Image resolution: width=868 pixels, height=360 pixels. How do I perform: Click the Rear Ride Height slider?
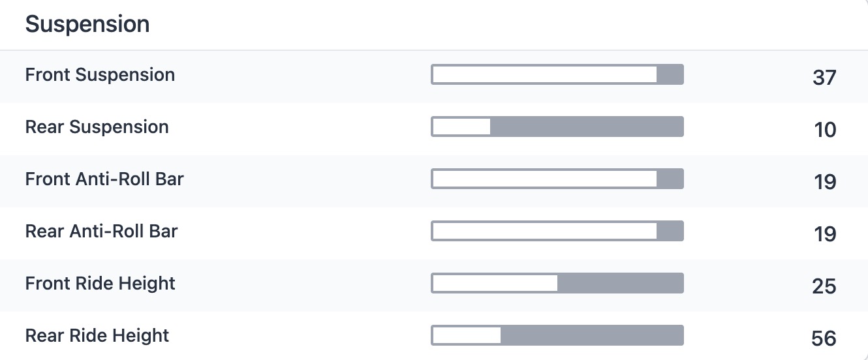point(557,335)
